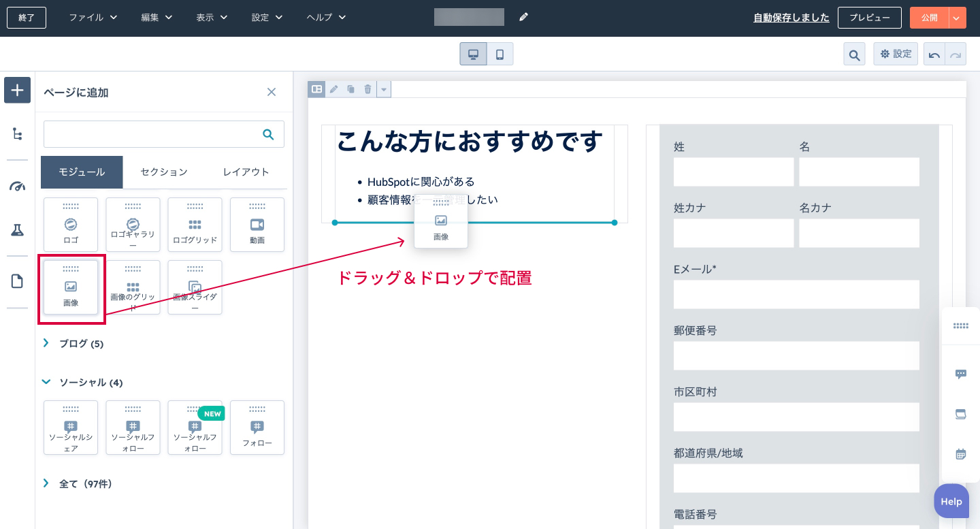Open the 設定 menu in top bar
Image resolution: width=980 pixels, height=529 pixels.
(267, 18)
